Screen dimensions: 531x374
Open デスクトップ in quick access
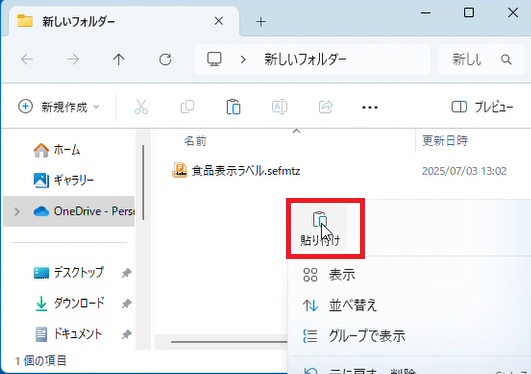(x=69, y=272)
